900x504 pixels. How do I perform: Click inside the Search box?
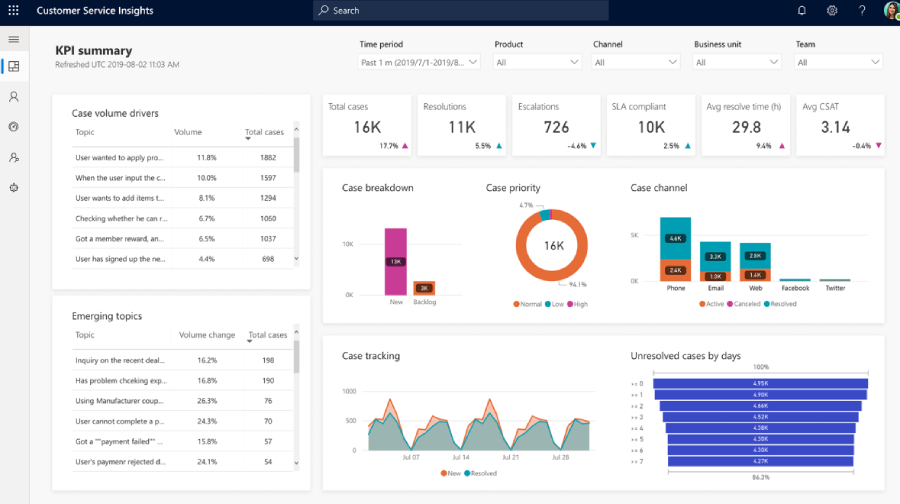(x=461, y=10)
